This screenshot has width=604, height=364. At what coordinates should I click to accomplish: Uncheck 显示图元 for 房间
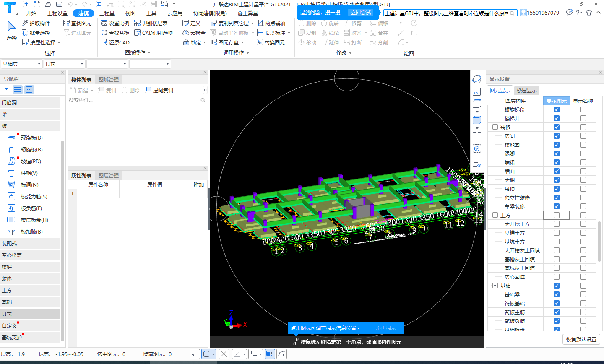click(557, 136)
